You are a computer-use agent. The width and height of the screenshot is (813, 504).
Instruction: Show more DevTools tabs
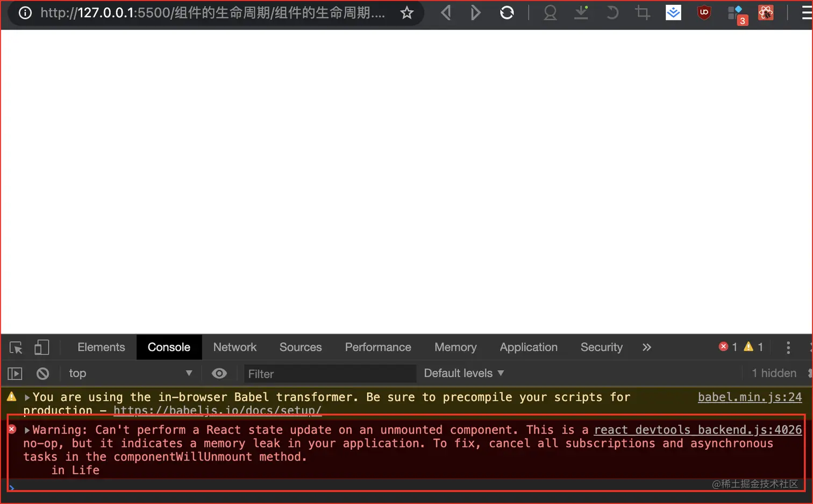tap(647, 348)
